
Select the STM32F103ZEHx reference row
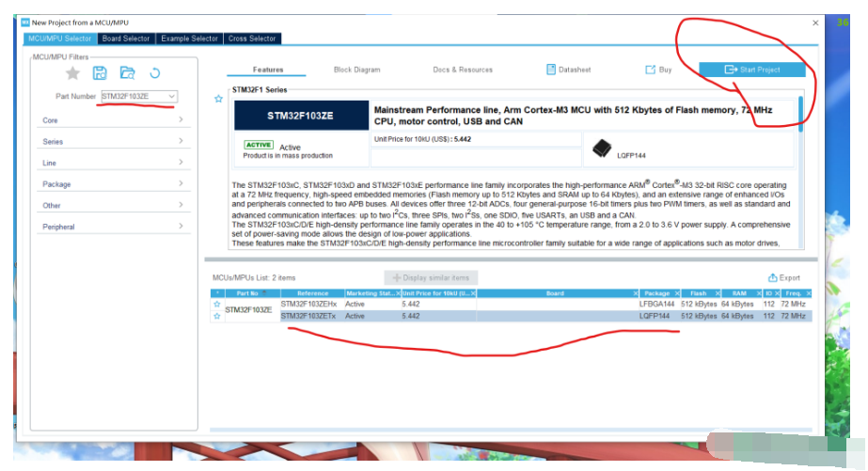[308, 305]
